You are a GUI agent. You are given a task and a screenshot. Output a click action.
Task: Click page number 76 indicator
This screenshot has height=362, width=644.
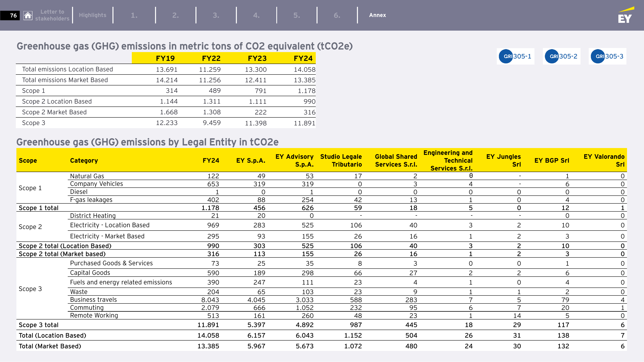(10, 15)
